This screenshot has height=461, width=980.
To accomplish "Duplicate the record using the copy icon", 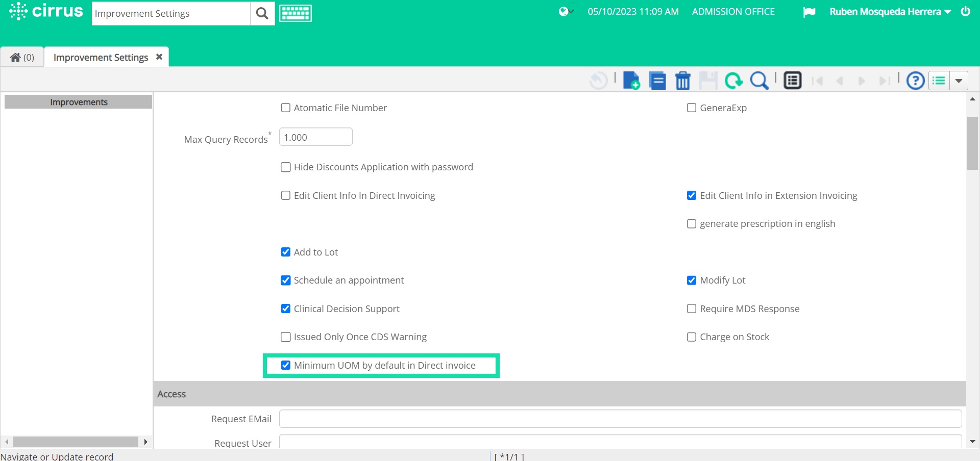I will pyautogui.click(x=657, y=80).
